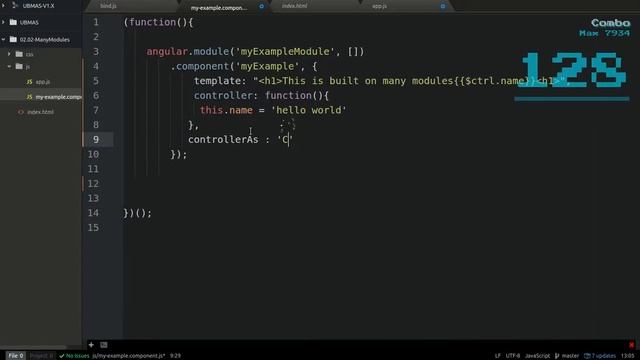640x360 pixels.
Task: Open the index.html tab
Action: [x=294, y=6]
